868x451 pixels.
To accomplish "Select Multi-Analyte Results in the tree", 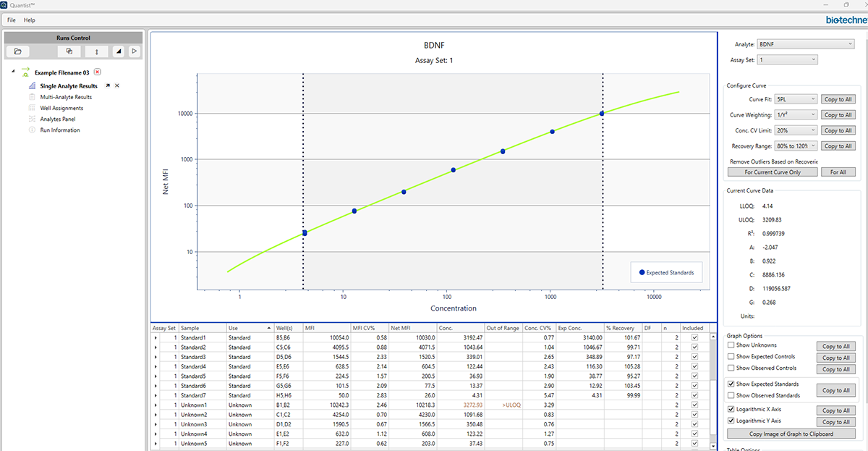I will [66, 97].
